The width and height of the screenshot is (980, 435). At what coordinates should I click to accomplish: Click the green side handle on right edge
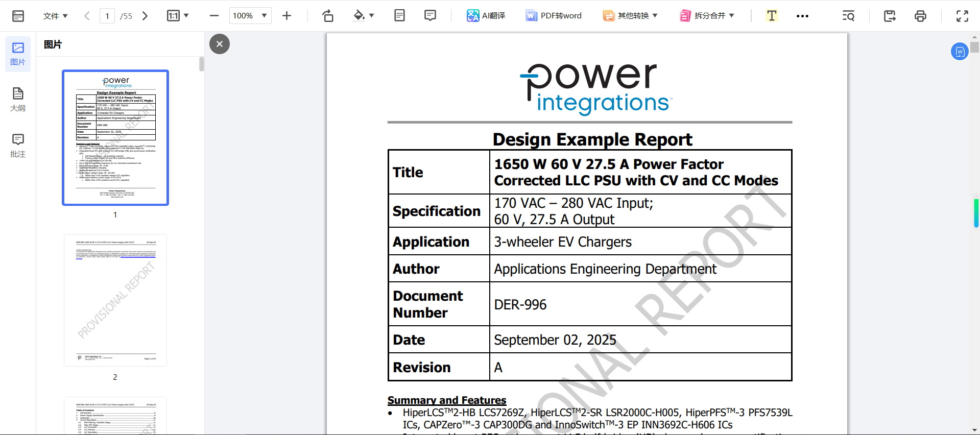point(976,213)
